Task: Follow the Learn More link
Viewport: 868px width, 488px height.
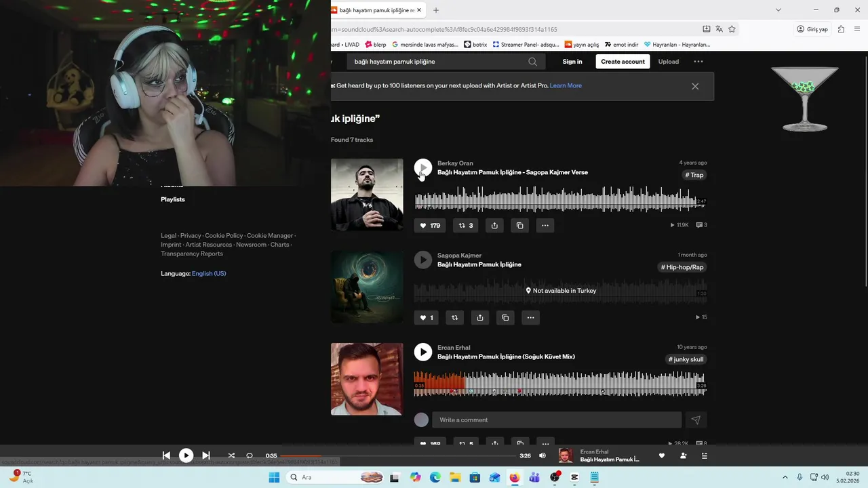Action: (566, 85)
